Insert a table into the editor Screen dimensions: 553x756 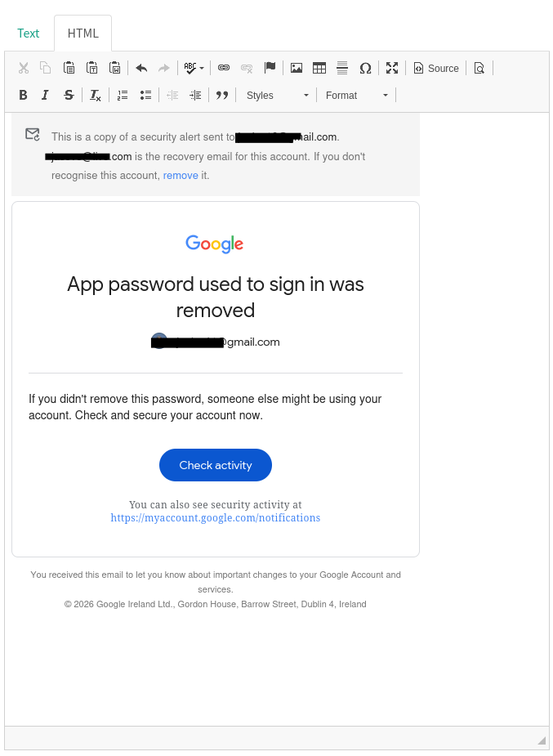(x=319, y=69)
